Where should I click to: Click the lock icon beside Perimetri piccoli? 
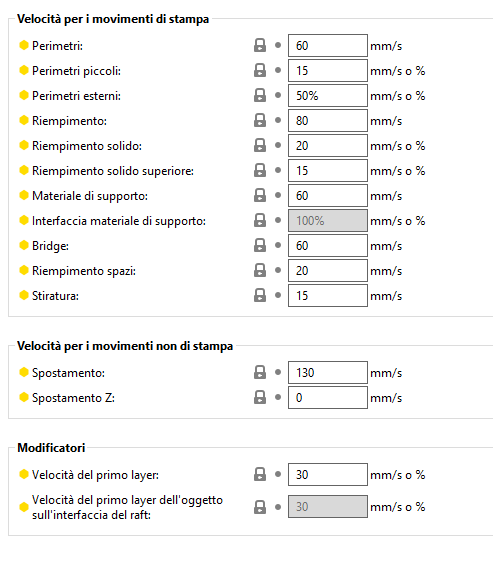point(260,70)
